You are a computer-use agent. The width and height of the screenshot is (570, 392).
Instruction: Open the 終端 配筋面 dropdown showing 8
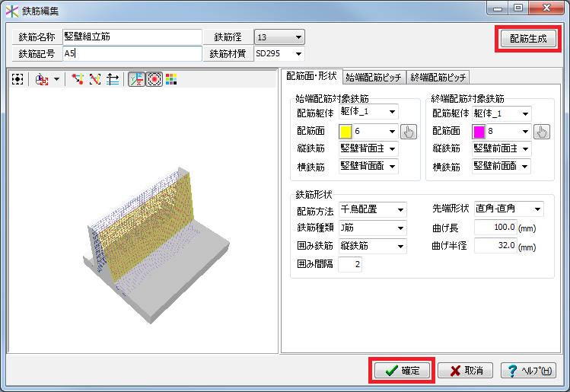508,131
